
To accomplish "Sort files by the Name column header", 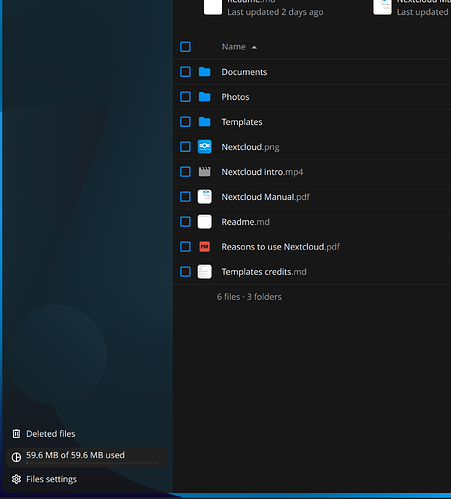I will point(234,47).
